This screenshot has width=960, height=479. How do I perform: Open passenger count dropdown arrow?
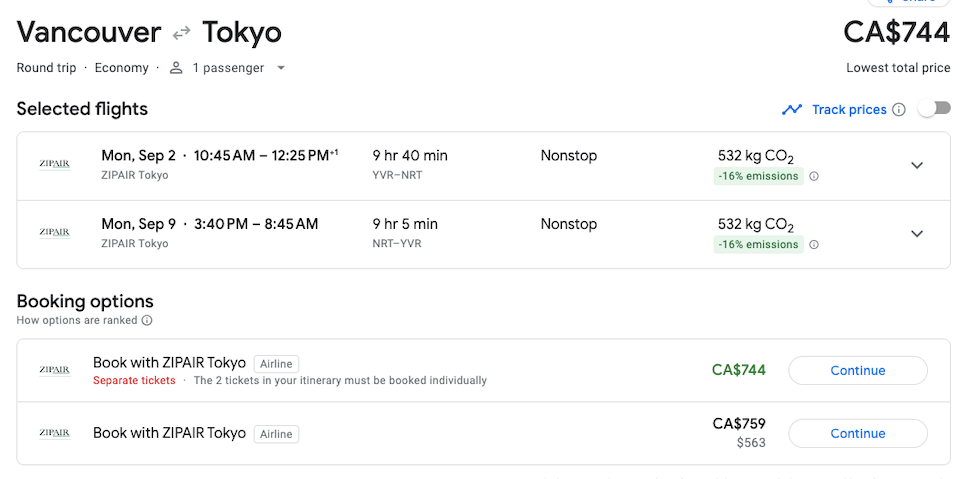(281, 68)
